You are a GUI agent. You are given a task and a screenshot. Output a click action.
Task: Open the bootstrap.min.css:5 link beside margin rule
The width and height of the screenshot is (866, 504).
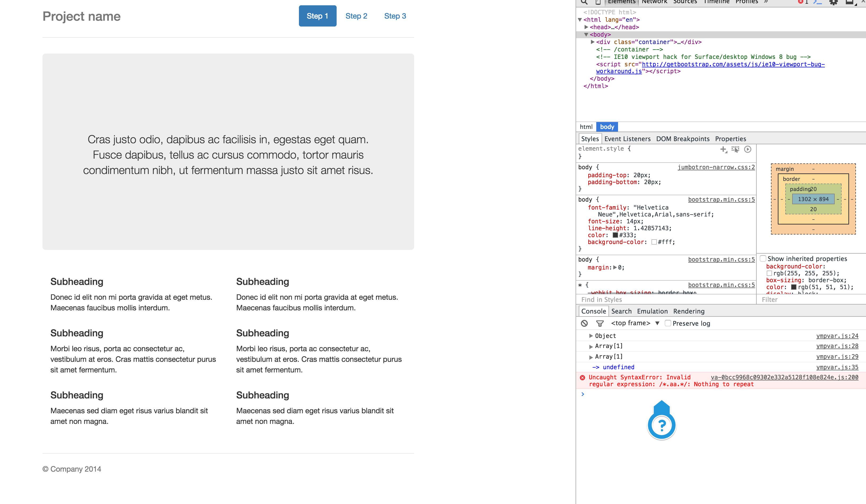click(x=721, y=259)
